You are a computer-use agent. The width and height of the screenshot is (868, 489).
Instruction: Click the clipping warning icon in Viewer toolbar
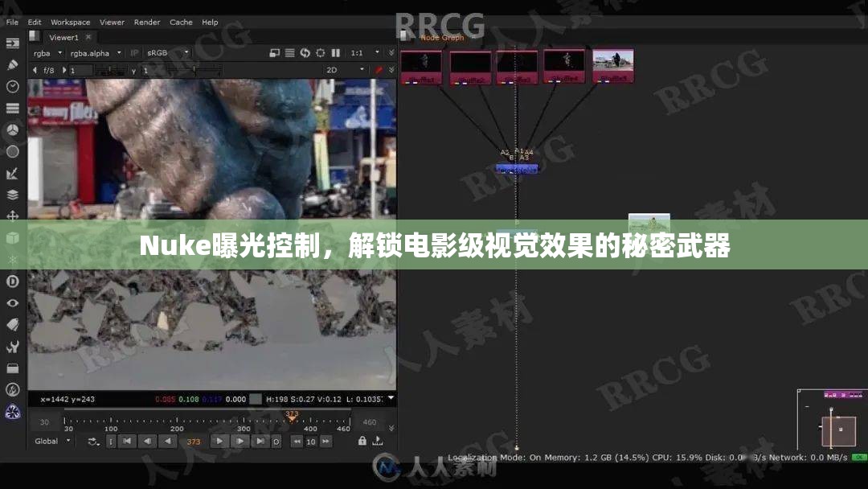[x=274, y=53]
